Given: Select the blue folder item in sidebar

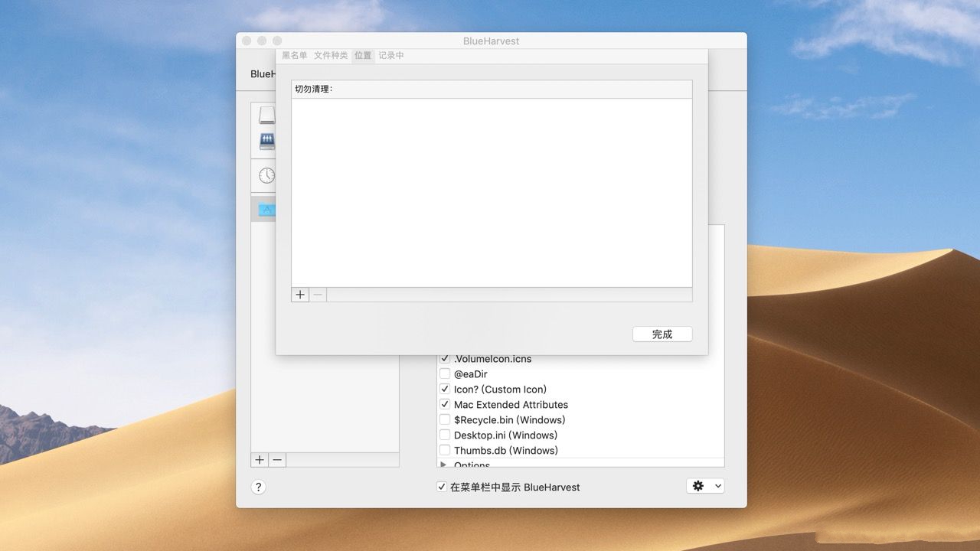Looking at the screenshot, I should (266, 209).
